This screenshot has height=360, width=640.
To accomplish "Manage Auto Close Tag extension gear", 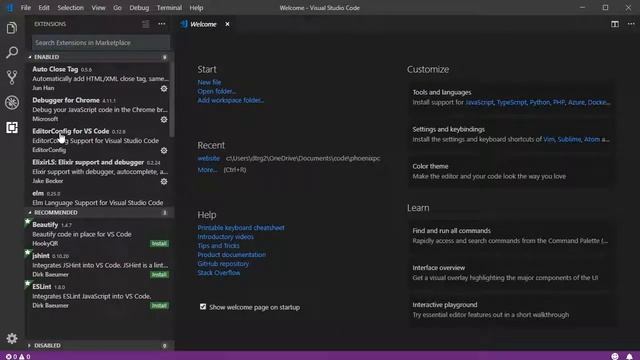I will (164, 89).
